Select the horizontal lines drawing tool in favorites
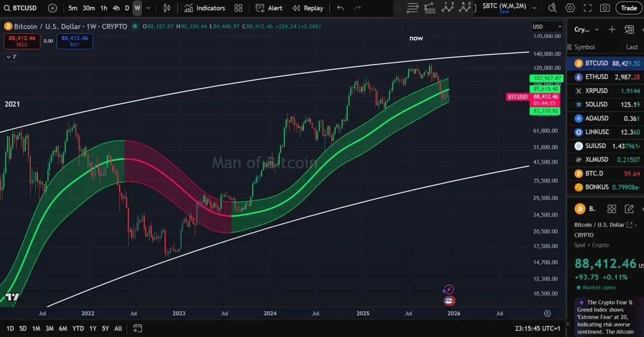Screen dimensions: 644x337 point(413,8)
